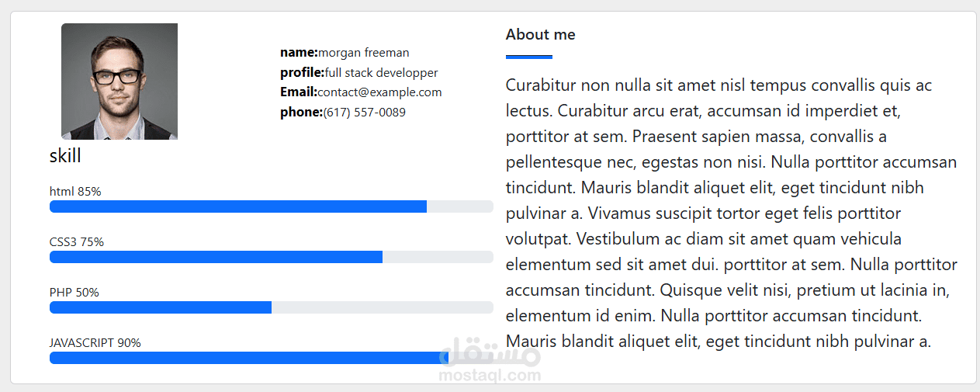Click the blue underline below About me
This screenshot has width=980, height=392.
[x=528, y=57]
